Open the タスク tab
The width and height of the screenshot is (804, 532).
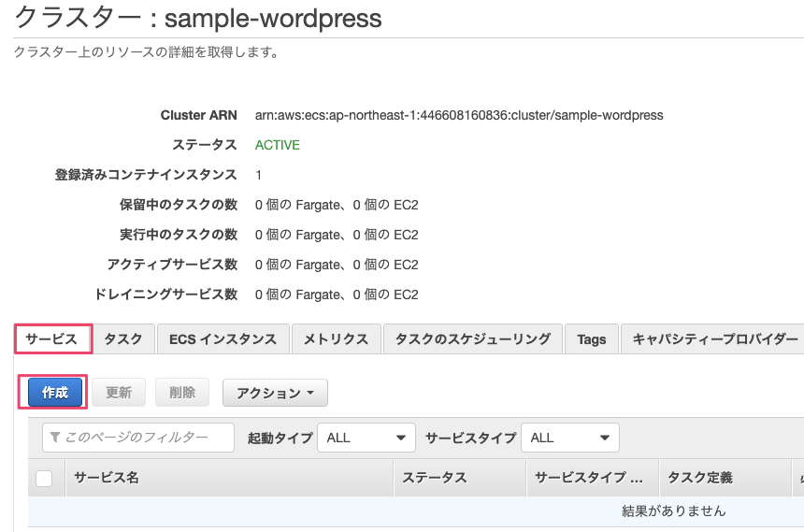point(123,339)
